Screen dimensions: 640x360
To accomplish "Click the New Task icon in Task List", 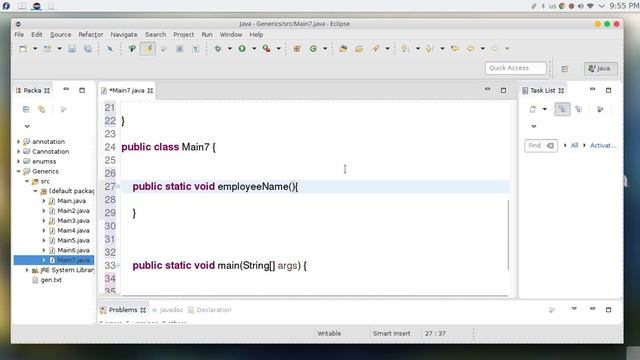I will click(533, 109).
